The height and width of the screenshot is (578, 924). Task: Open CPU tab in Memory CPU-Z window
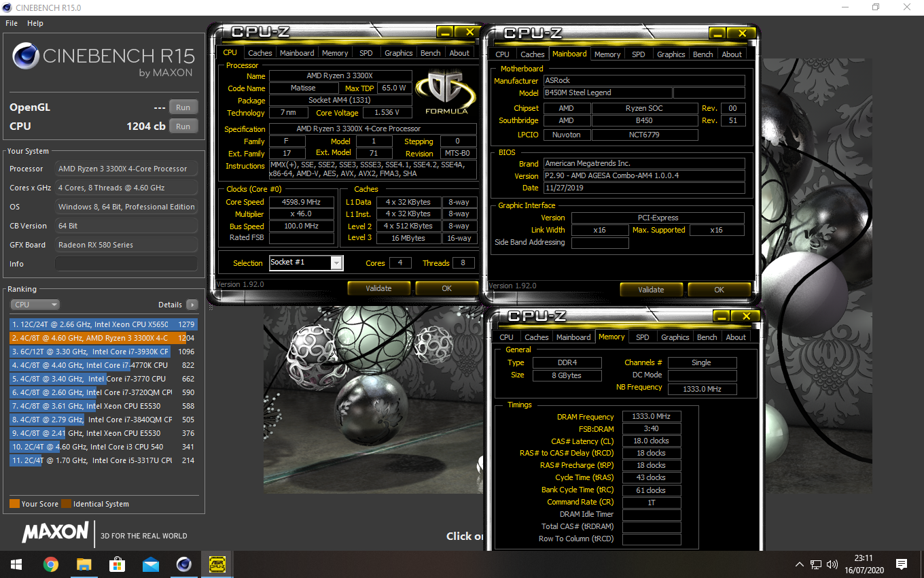[x=507, y=337]
